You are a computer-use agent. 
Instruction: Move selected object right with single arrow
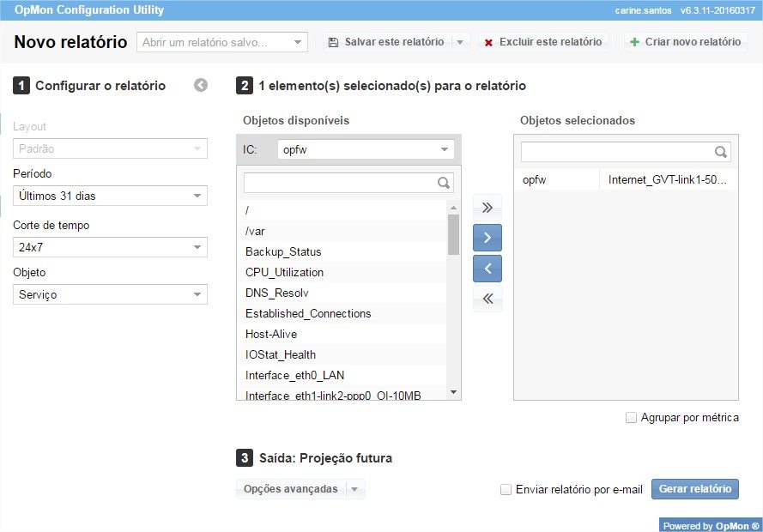click(x=487, y=238)
